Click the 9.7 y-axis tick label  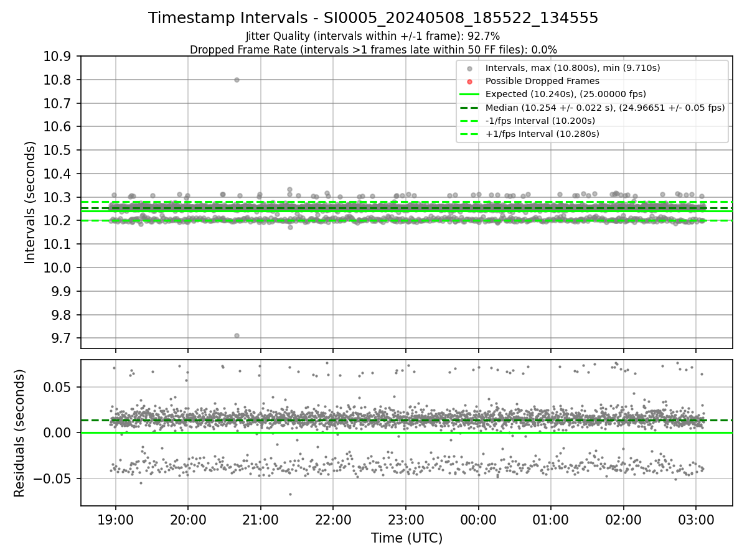[x=61, y=338]
